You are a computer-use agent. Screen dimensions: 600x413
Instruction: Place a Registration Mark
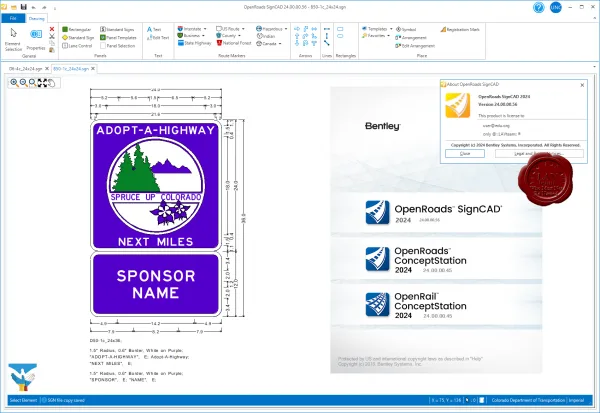point(460,29)
